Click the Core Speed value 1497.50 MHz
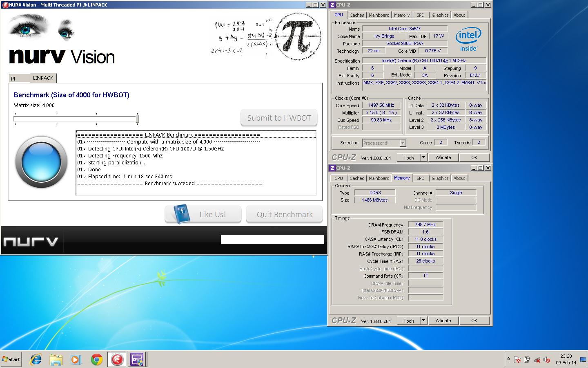Screen dimensions: 588x368 pyautogui.click(x=381, y=105)
